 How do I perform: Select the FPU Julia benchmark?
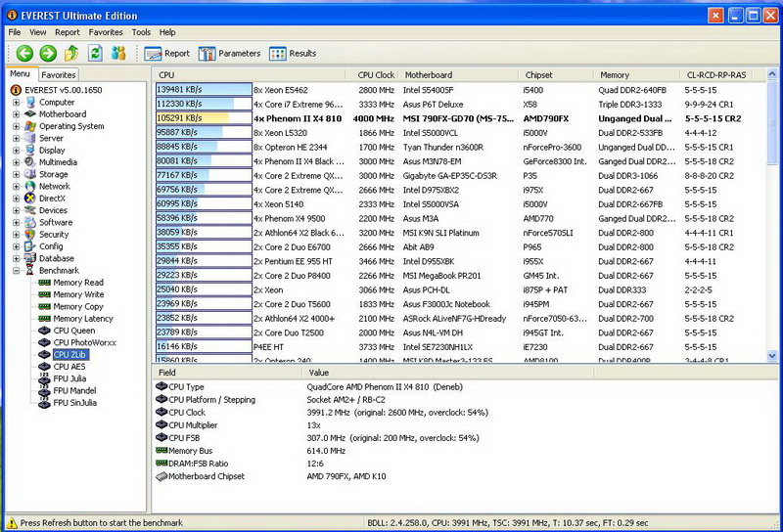tap(69, 378)
